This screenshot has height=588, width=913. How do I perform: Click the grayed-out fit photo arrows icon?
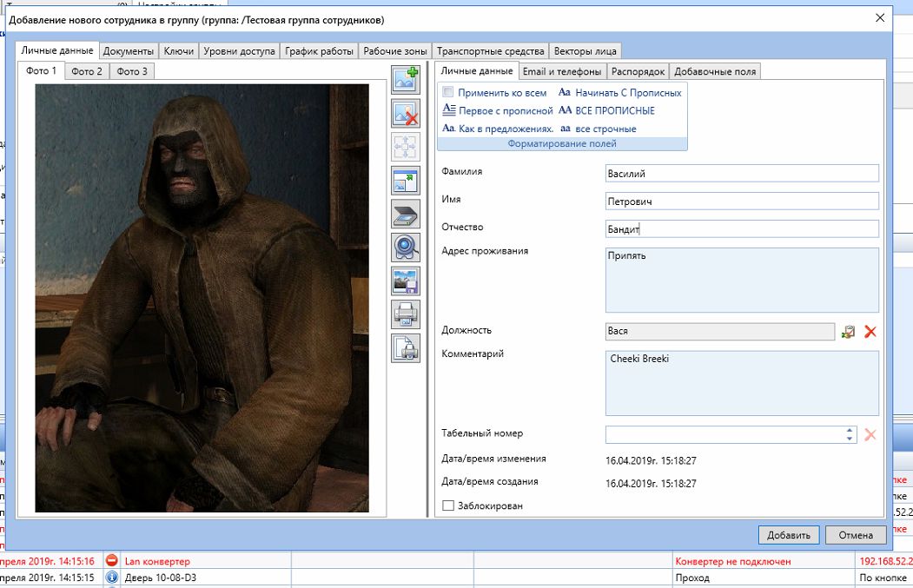406,147
